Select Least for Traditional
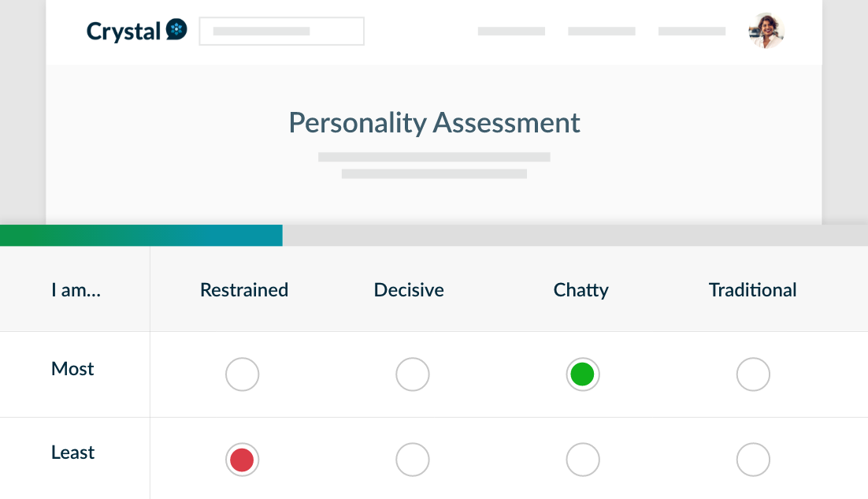Viewport: 868px width, 499px height. (x=753, y=460)
